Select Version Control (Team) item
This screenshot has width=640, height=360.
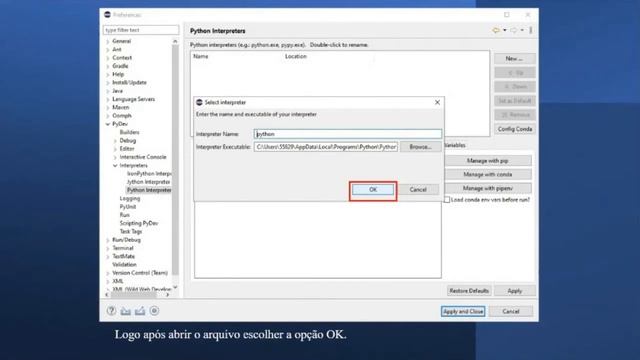pos(140,273)
